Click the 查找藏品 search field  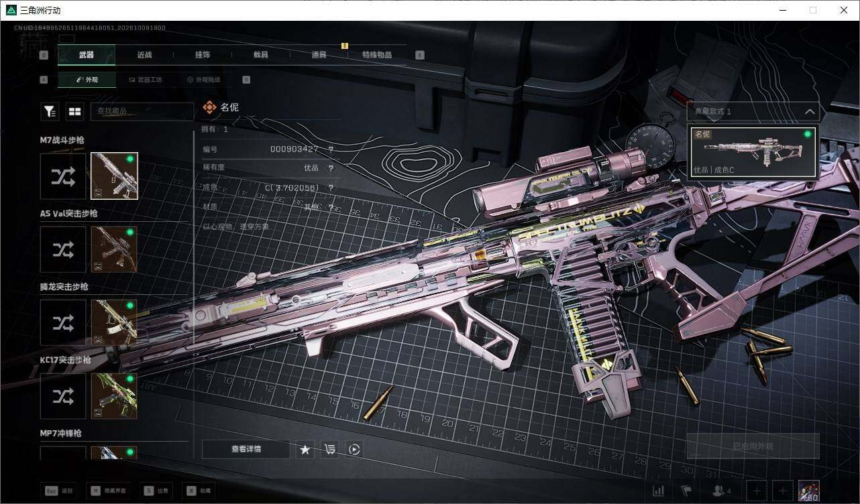[142, 111]
